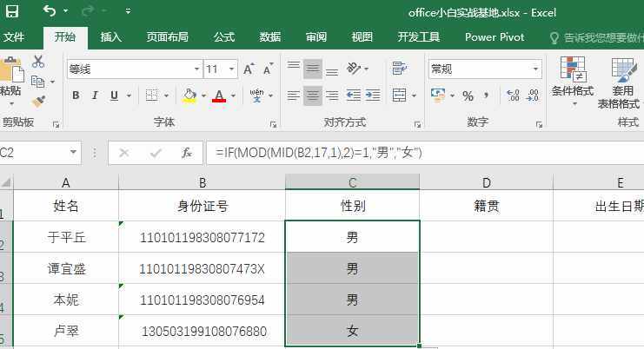Apply the accounting number format

pyautogui.click(x=438, y=95)
